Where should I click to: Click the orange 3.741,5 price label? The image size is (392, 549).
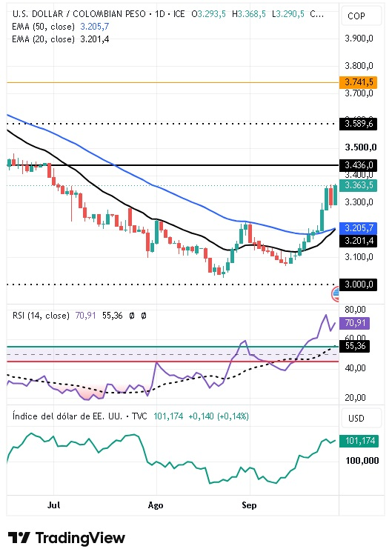(359, 82)
